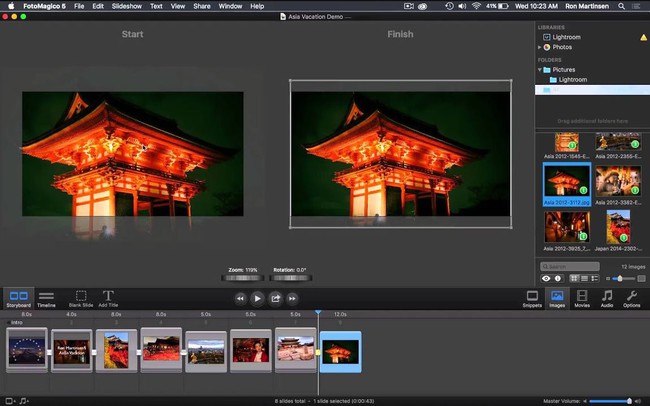Open the audio track icon in status bar
The image size is (650, 406).
[24, 401]
